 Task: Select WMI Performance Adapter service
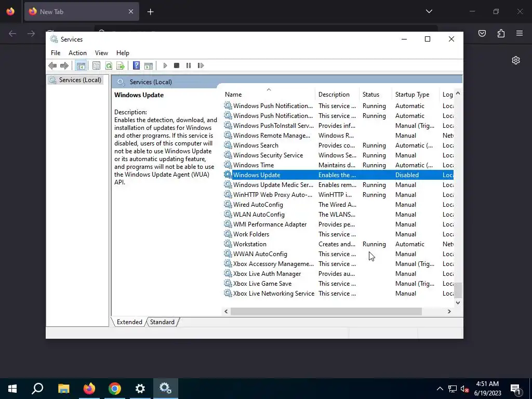[x=338, y=224]
